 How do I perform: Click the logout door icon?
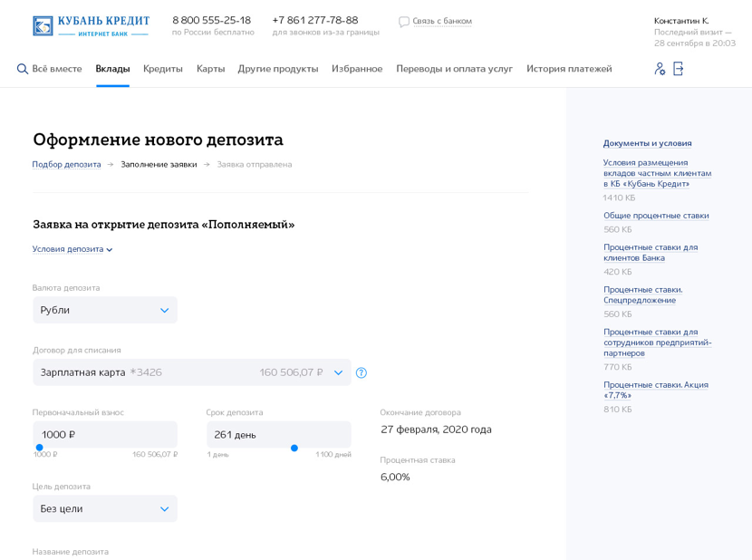pyautogui.click(x=679, y=69)
